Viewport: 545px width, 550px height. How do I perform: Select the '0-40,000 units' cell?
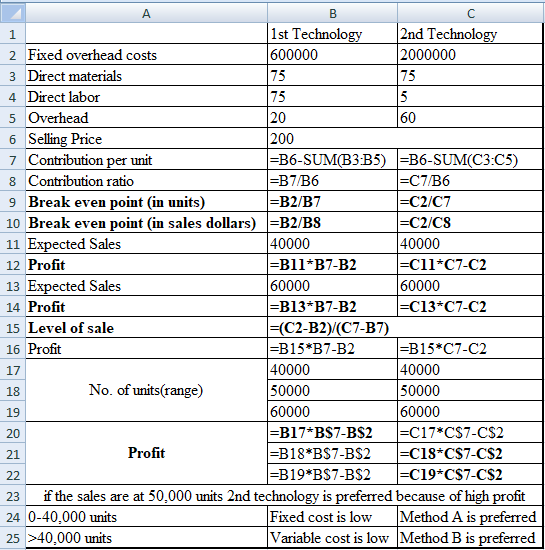click(147, 517)
